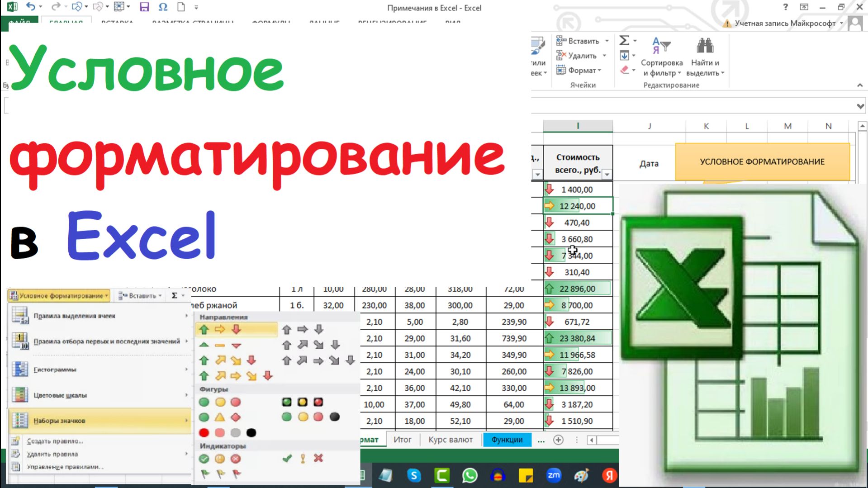Select the cell containing 22 896,00
Image resolution: width=868 pixels, height=488 pixels.
click(578, 289)
